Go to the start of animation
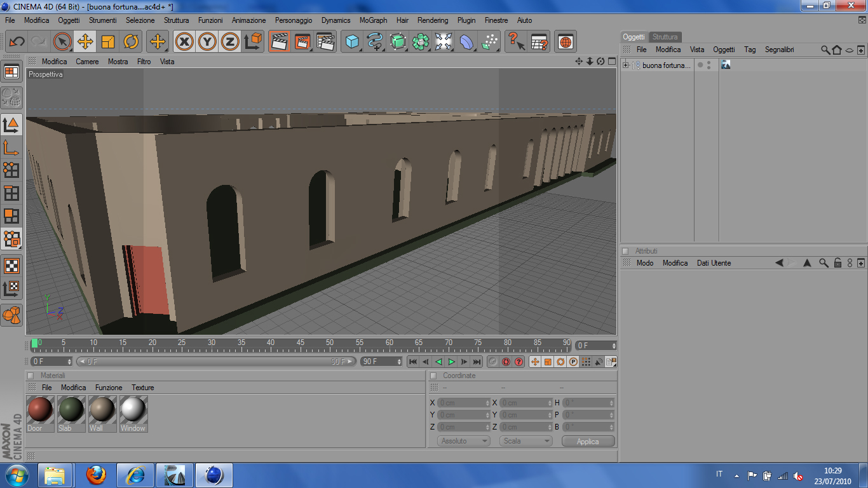Viewport: 868px width, 488px height. tap(413, 362)
